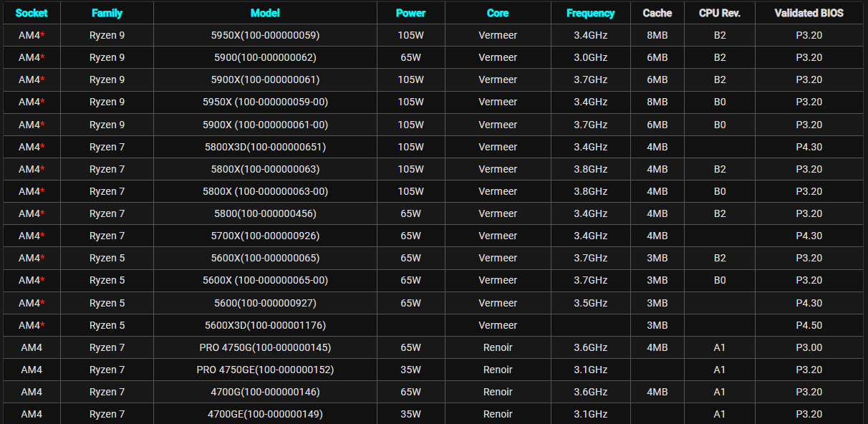Click Ryzen 7 family in the 4700G row
868x424 pixels.
pos(107,392)
